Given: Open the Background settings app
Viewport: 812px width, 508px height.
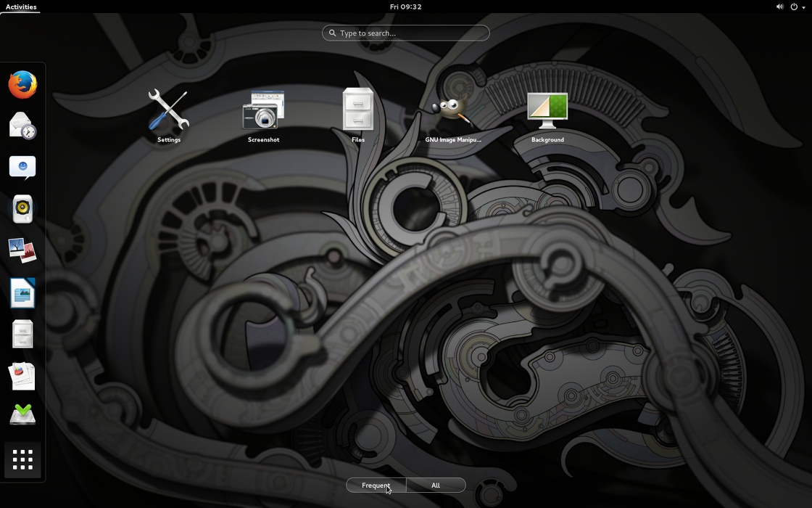Looking at the screenshot, I should tap(547, 115).
